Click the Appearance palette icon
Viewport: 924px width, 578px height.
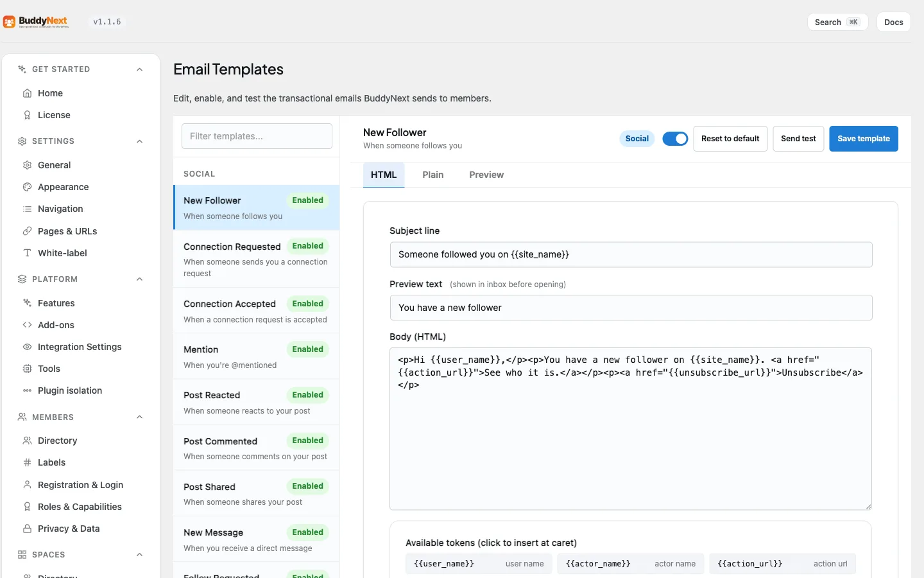[x=27, y=187]
